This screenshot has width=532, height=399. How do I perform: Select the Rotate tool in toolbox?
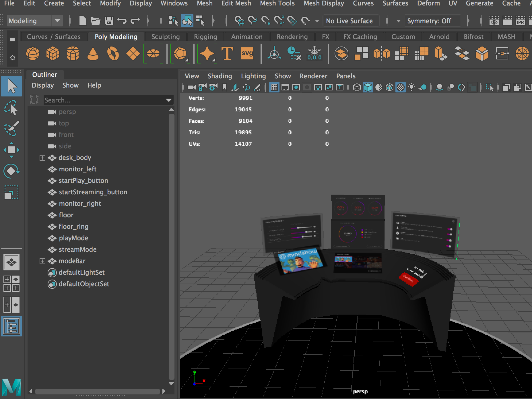(11, 171)
